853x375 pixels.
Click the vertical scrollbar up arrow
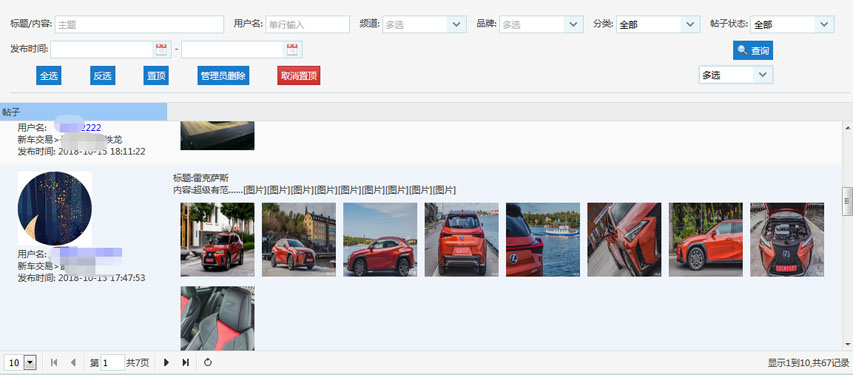click(x=848, y=127)
